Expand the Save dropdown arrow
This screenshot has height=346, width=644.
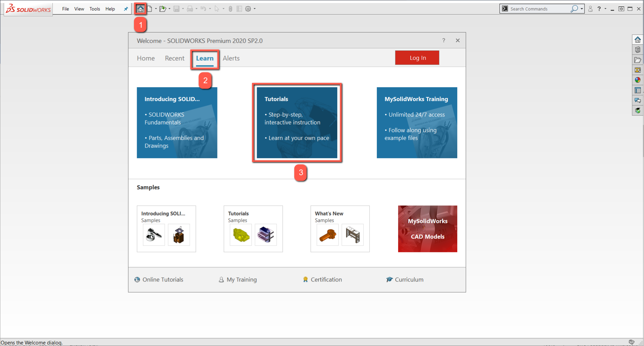[x=183, y=9]
